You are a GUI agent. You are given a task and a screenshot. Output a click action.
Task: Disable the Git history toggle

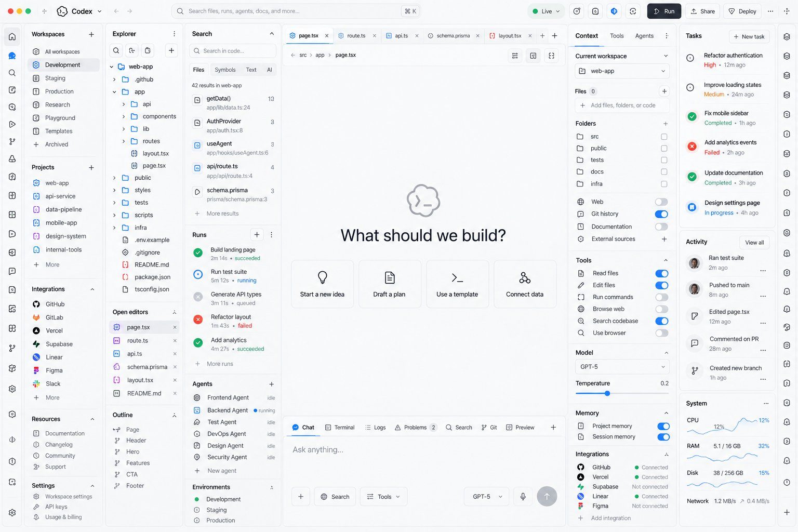coord(661,214)
